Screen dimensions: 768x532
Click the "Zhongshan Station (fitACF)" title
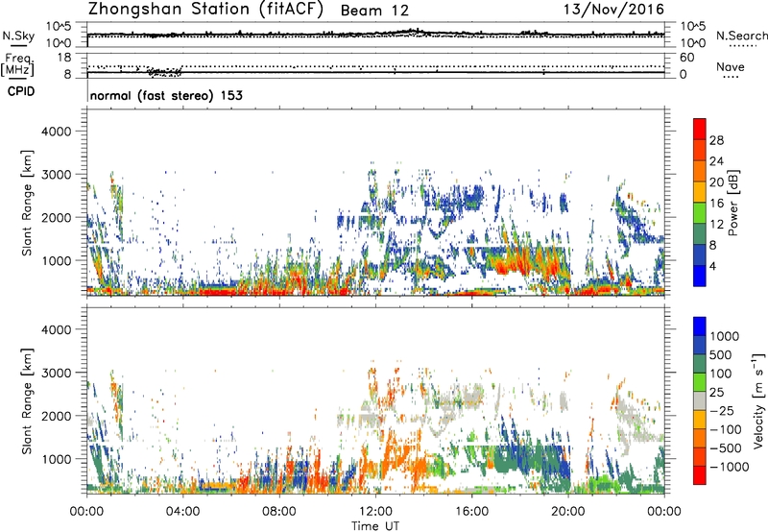tap(205, 10)
